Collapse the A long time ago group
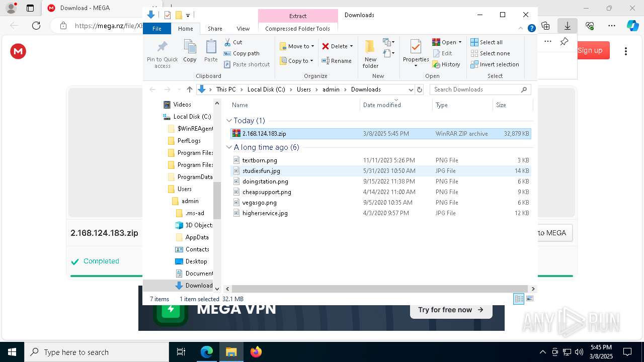 tap(229, 147)
